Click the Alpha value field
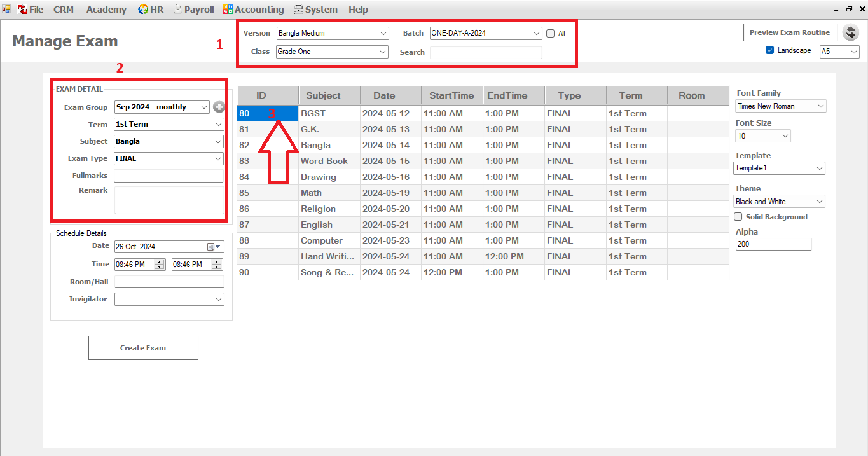868x456 pixels. pyautogui.click(x=773, y=244)
